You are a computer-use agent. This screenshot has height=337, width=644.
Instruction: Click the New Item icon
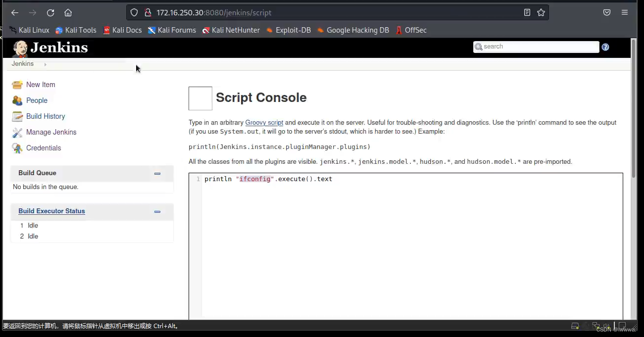click(17, 85)
